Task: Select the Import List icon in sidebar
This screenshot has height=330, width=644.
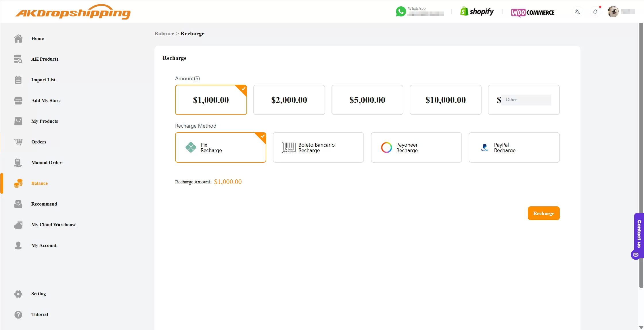Action: click(x=18, y=80)
